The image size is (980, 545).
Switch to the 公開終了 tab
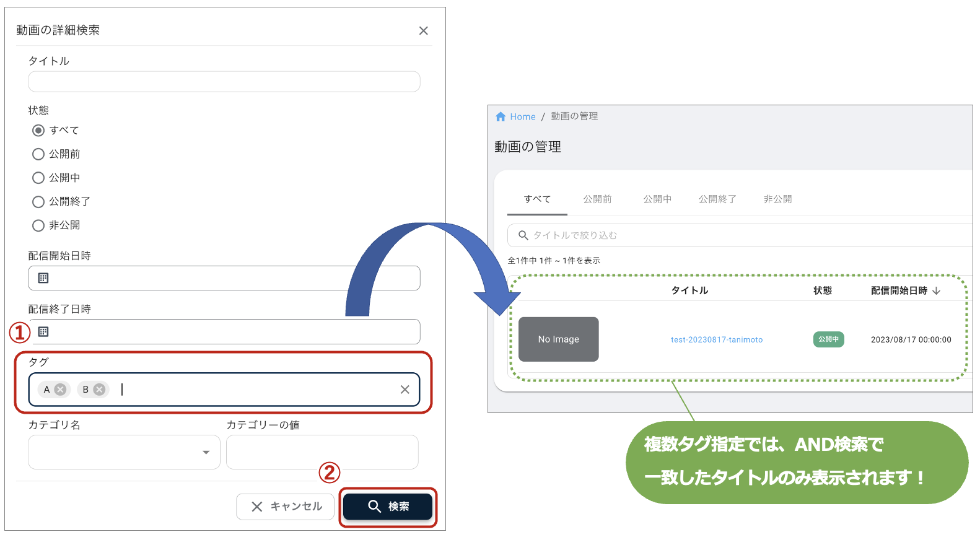[x=717, y=199]
